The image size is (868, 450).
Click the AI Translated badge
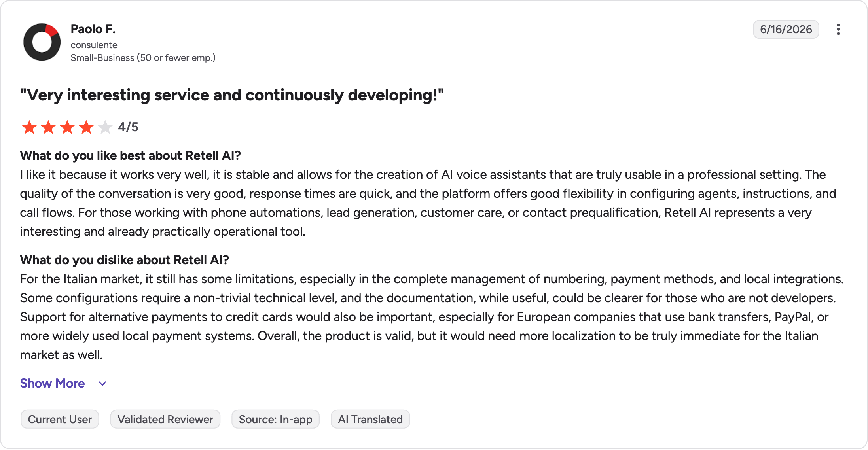click(370, 419)
